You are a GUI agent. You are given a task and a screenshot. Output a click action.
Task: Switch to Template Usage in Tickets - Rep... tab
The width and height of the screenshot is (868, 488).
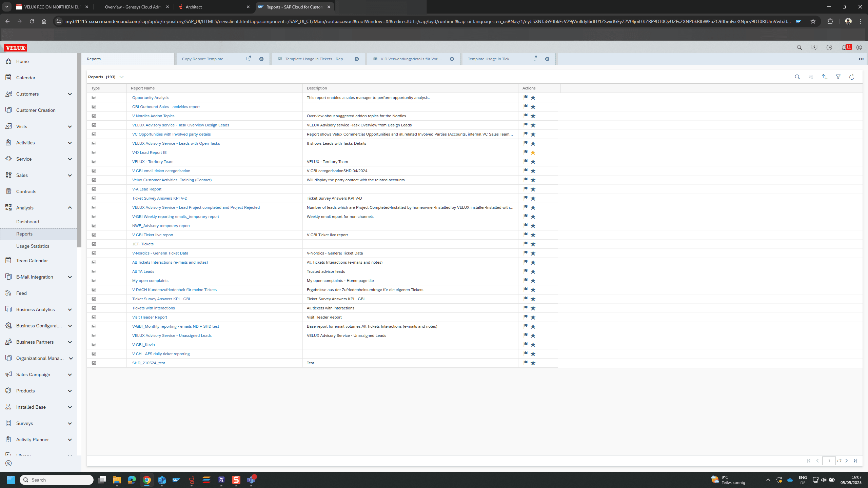tap(316, 59)
